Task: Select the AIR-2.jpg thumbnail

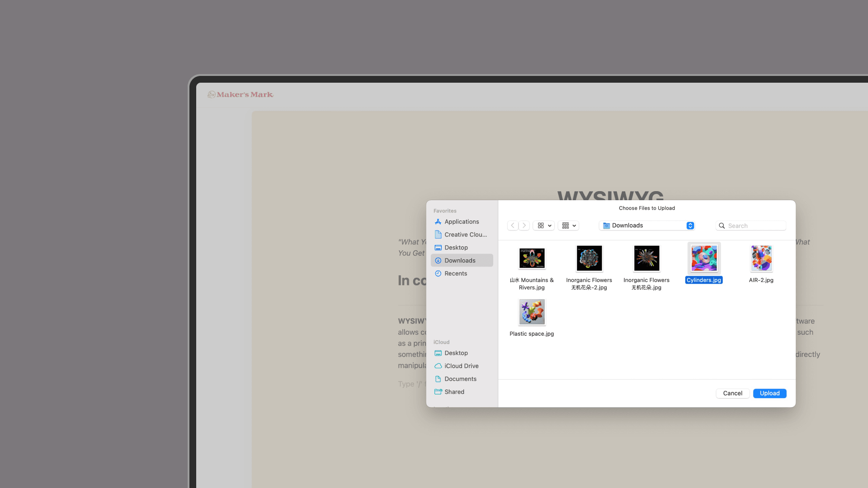Action: click(761, 258)
